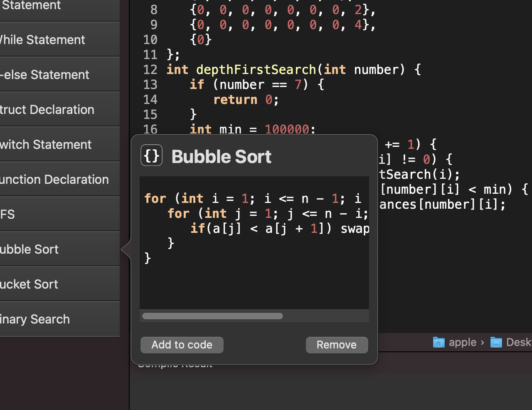Click the "Add to code" button
The image size is (532, 410).
coord(182,345)
